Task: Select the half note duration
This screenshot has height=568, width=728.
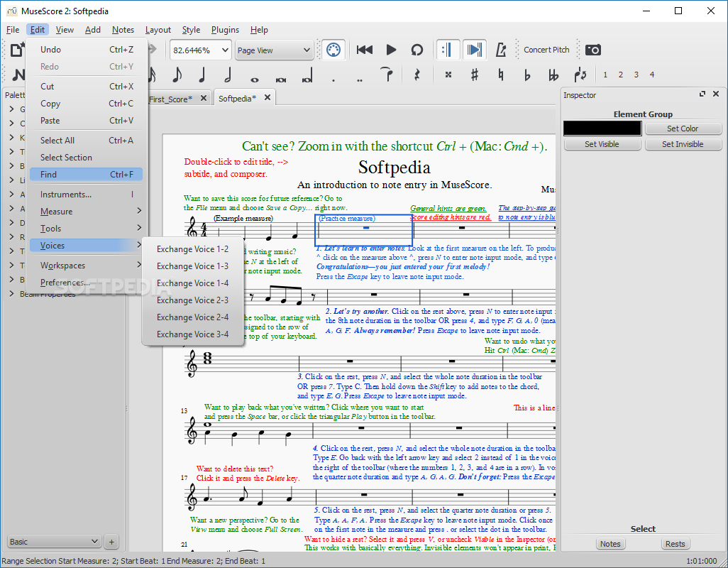Action: (228, 75)
